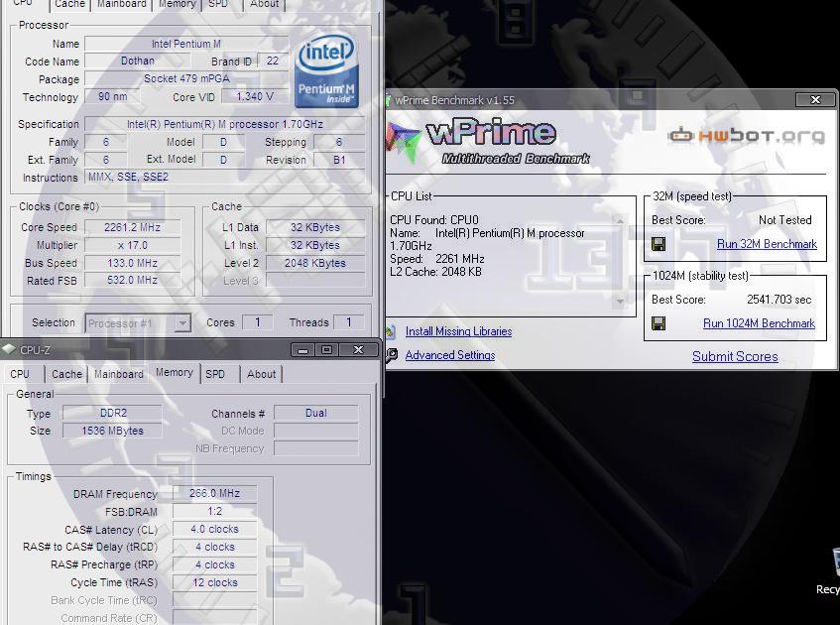The image size is (840, 625).
Task: Click the Intel Pentium M logo badge
Action: (x=326, y=70)
